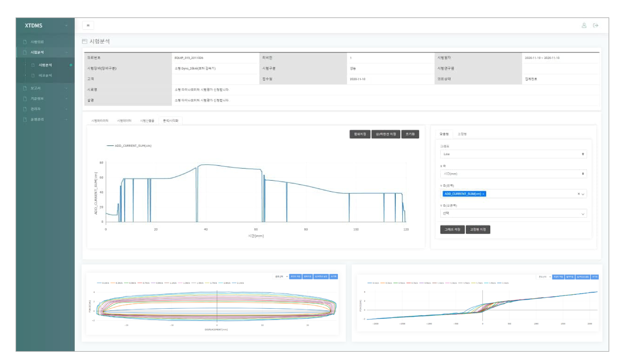
Task: Click the 비교분석 submenu icon
Action: (33, 75)
